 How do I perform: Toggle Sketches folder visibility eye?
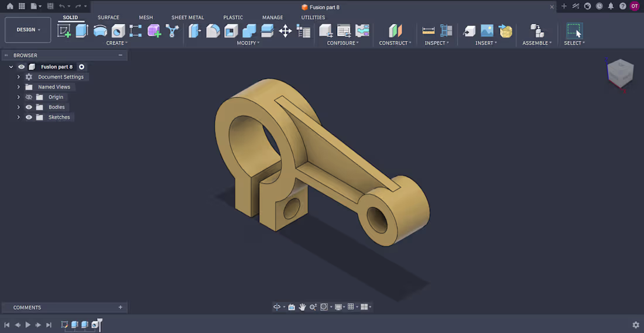tap(29, 117)
